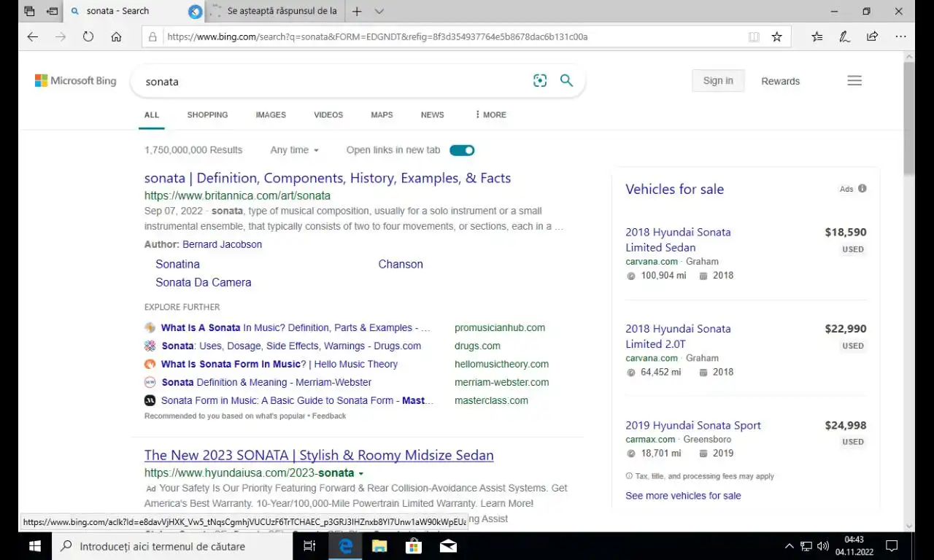Viewport: 934px width, 560px height.
Task: Open the Windows Start menu
Action: (34, 546)
